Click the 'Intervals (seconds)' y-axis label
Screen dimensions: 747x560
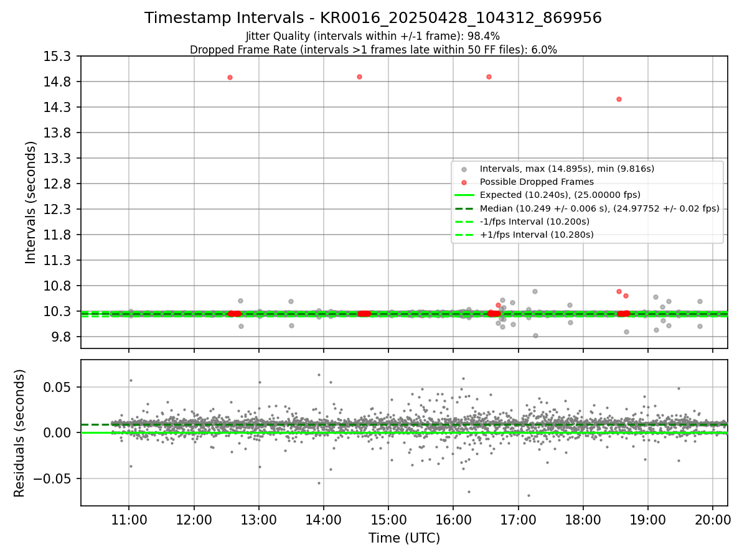31,202
